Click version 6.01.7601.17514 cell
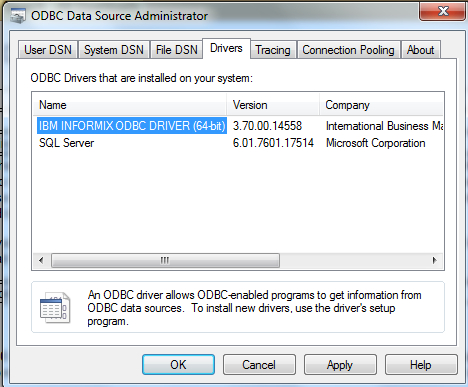The width and height of the screenshot is (468, 387). pos(273,143)
